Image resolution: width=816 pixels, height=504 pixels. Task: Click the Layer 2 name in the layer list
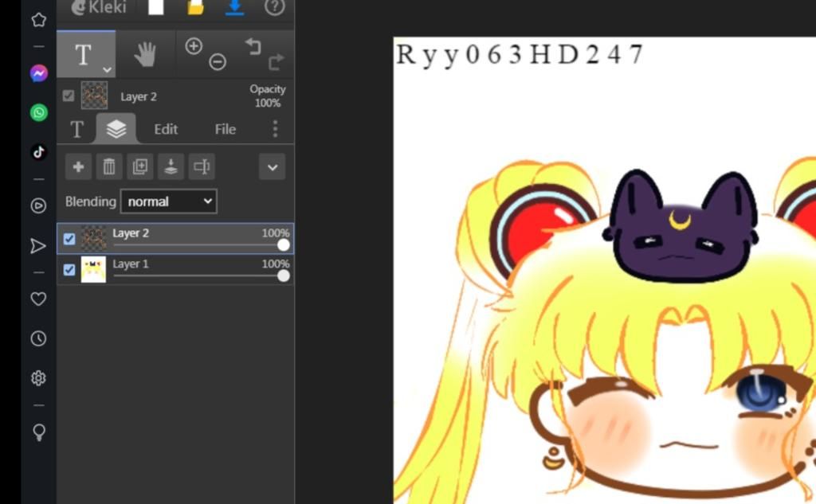click(131, 233)
